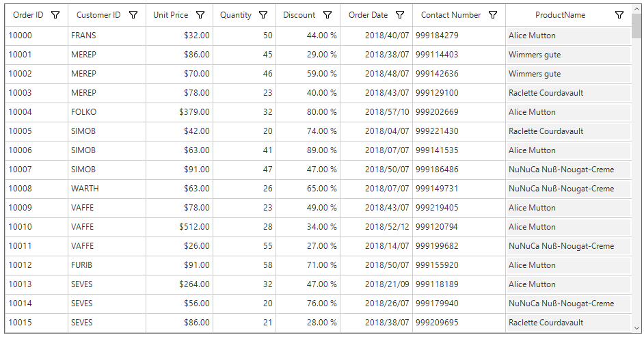This screenshot has width=644, height=337.
Task: Select contact number 999184279
Action: point(459,36)
